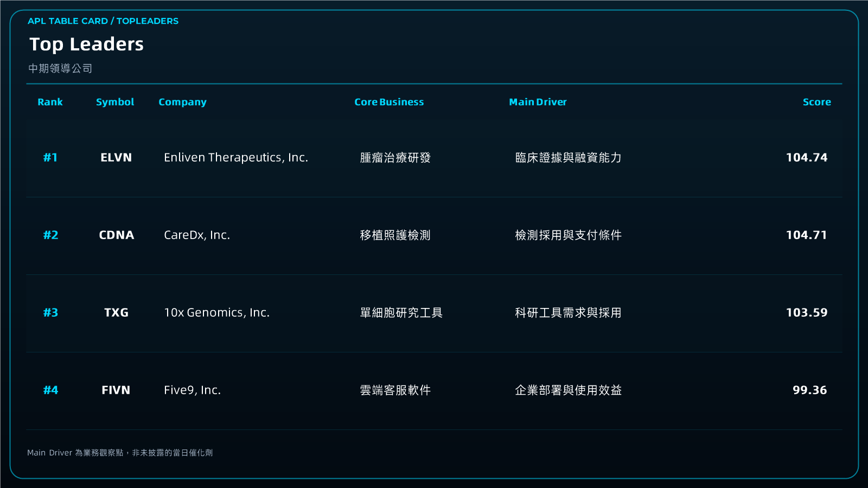Click the Main Driver footnote text

click(120, 452)
